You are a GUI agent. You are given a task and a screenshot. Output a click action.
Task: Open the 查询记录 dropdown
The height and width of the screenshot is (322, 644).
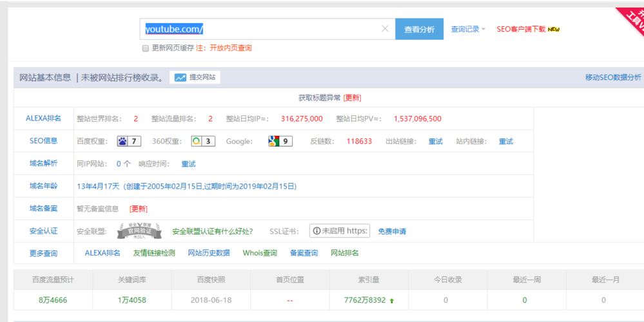pyautogui.click(x=468, y=29)
